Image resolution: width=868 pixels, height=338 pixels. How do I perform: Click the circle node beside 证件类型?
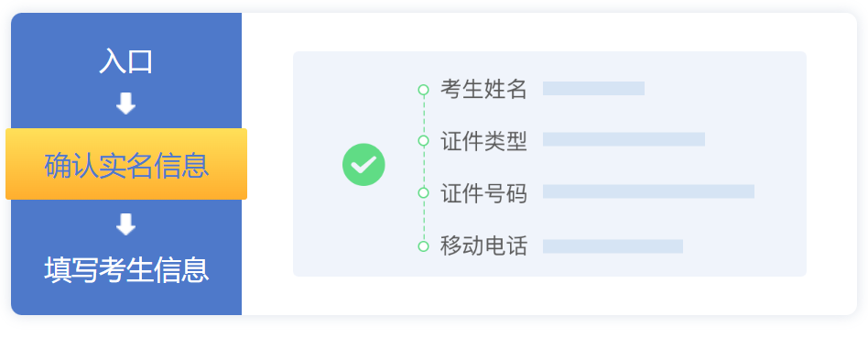(424, 140)
